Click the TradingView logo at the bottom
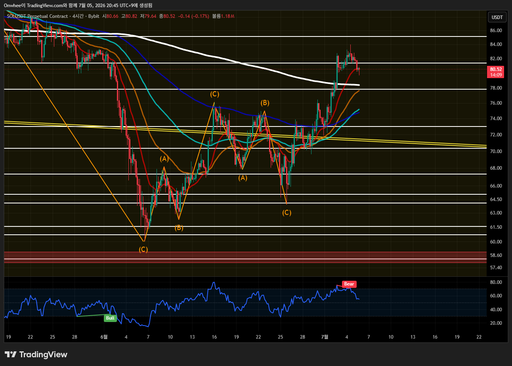512x366 pixels. 36,354
